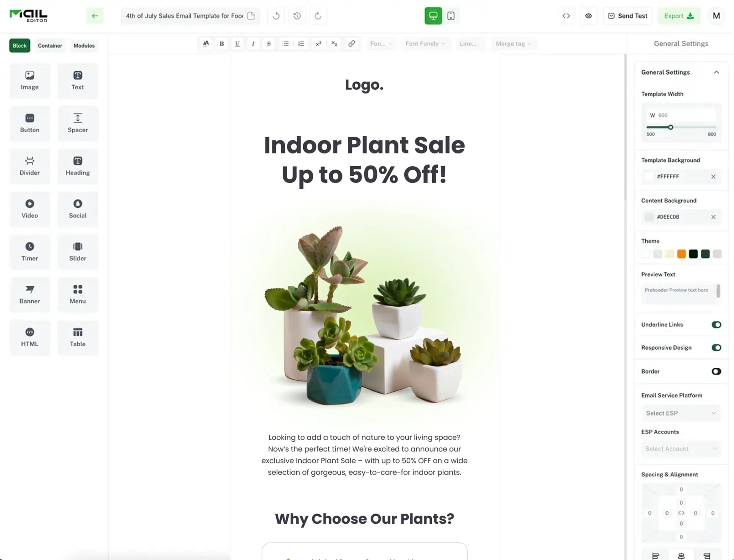Screen dimensions: 734x560
Task: Open the Merge tag dropdown
Action: click(514, 44)
